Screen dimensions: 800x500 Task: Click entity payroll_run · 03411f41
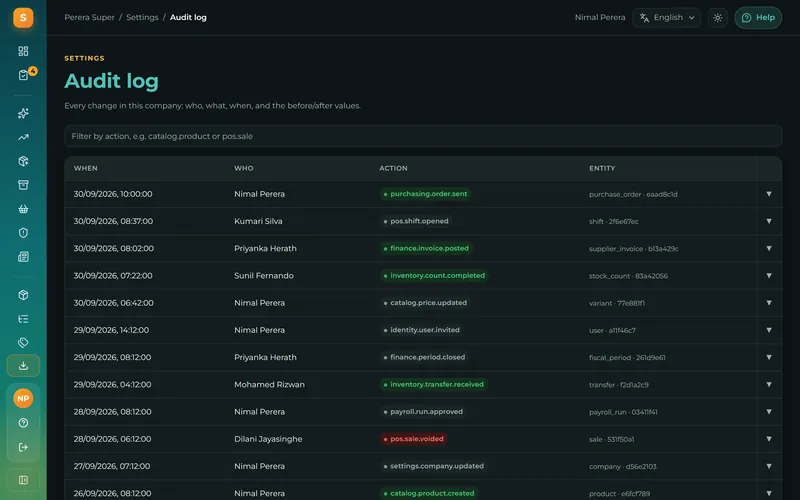(x=623, y=412)
